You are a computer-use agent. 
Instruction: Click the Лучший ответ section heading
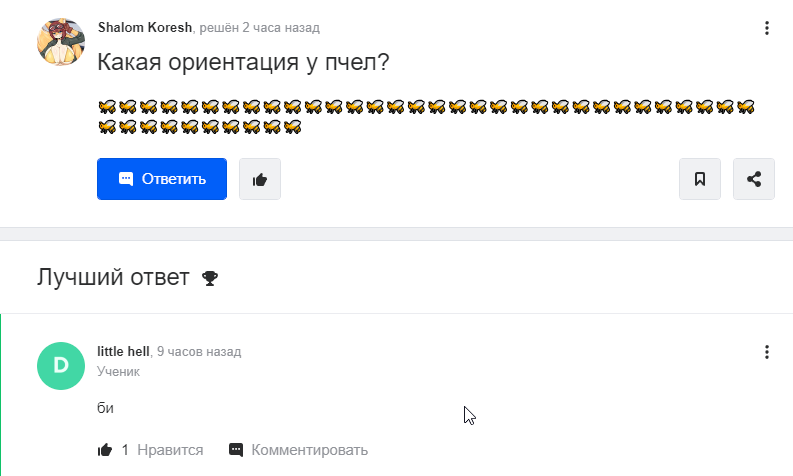pos(113,277)
